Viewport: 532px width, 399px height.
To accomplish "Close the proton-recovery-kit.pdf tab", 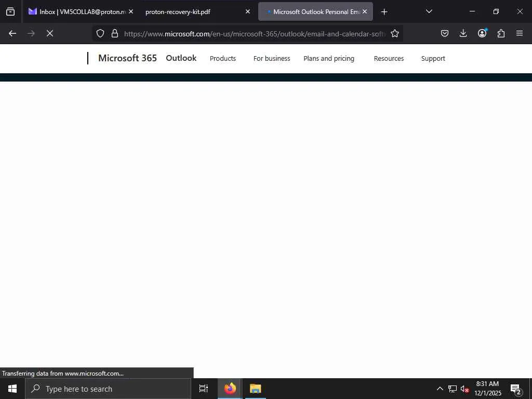I will [248, 11].
